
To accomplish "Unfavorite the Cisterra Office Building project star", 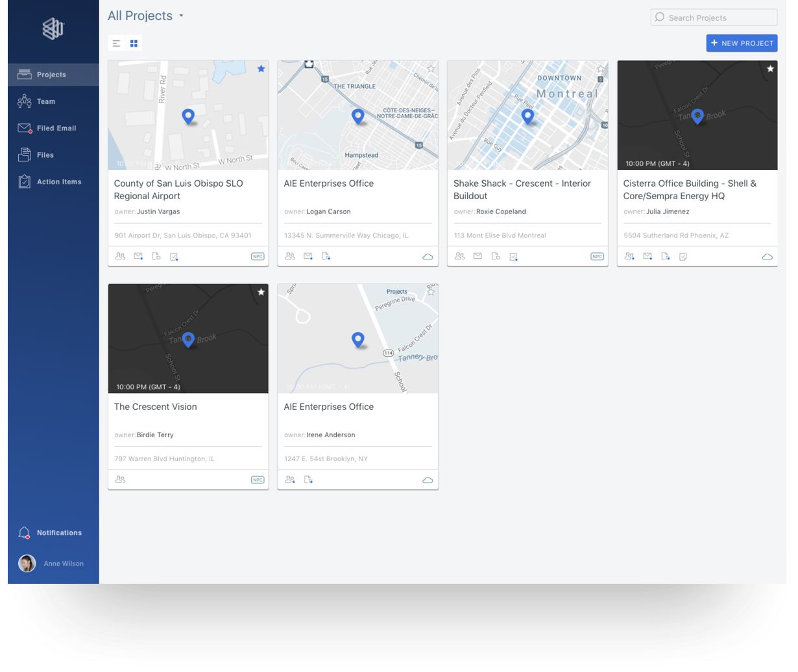I will (770, 68).
